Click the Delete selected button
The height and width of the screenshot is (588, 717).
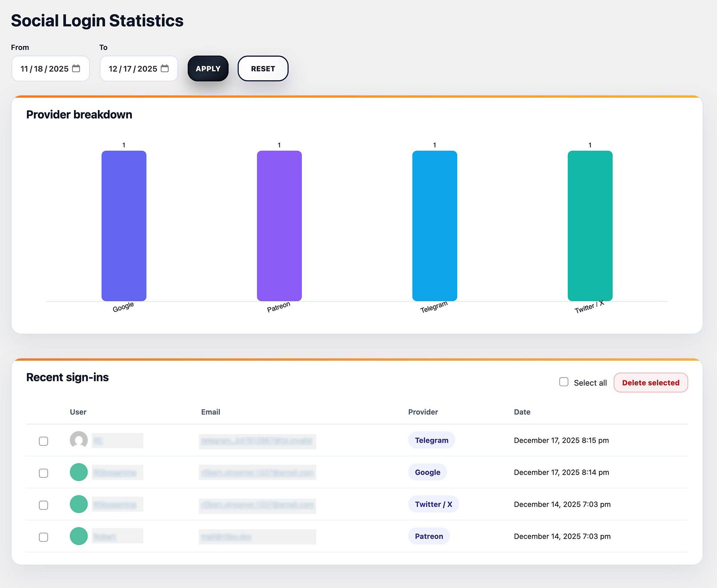click(651, 383)
